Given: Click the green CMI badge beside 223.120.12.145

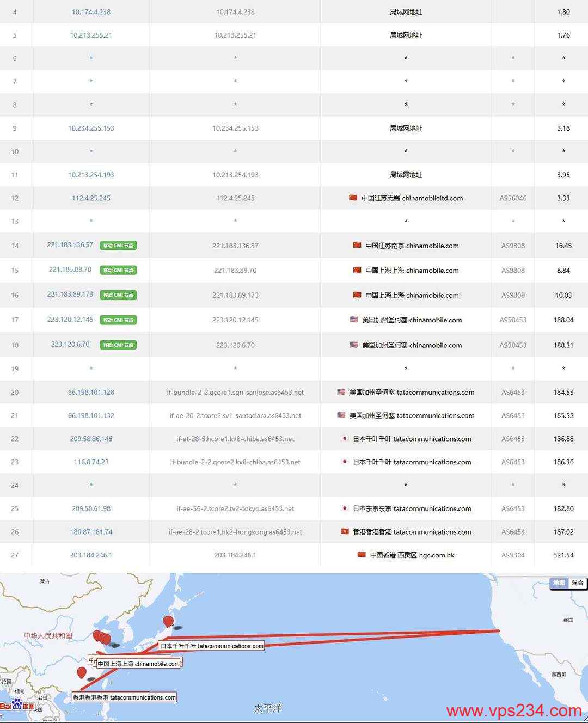Looking at the screenshot, I should 118,320.
